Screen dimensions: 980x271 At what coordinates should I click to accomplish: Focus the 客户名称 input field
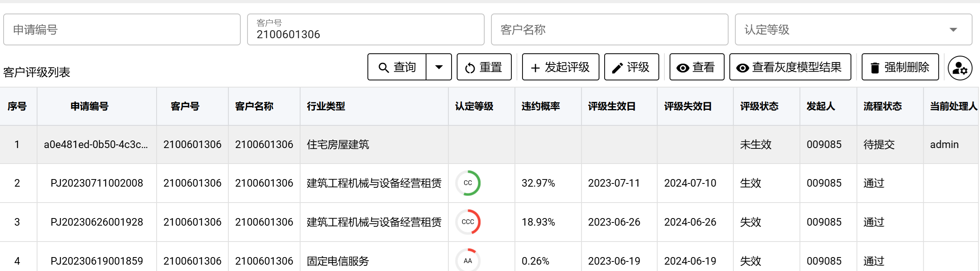pyautogui.click(x=609, y=30)
